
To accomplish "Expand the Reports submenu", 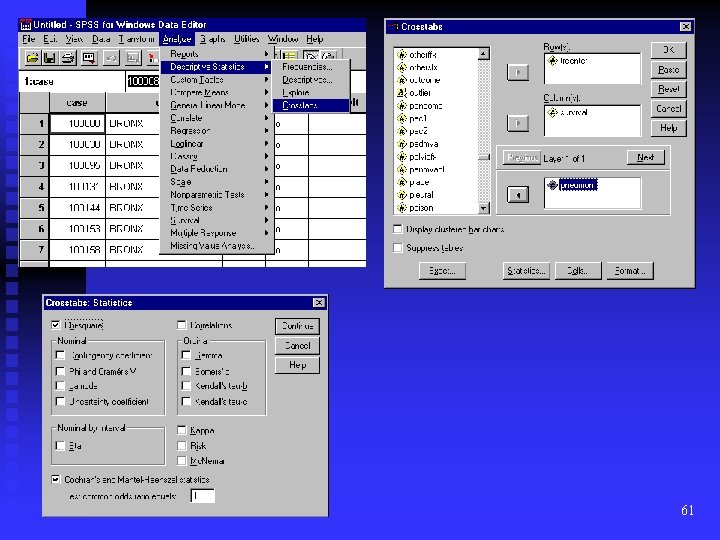I will pyautogui.click(x=217, y=54).
